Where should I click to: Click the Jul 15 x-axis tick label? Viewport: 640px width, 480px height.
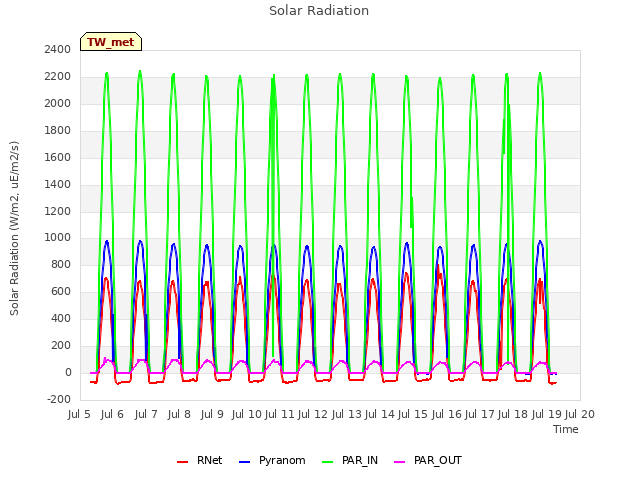pyautogui.click(x=413, y=414)
